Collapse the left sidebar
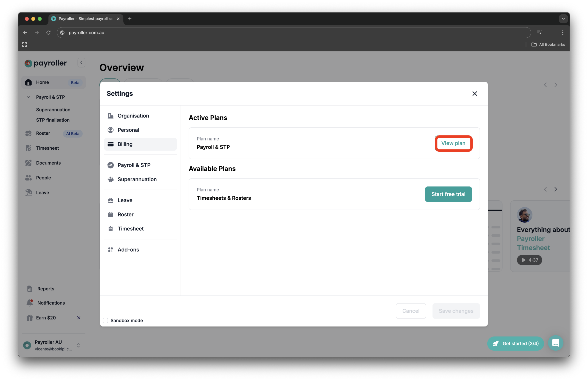This screenshot has height=381, width=588. tap(81, 62)
